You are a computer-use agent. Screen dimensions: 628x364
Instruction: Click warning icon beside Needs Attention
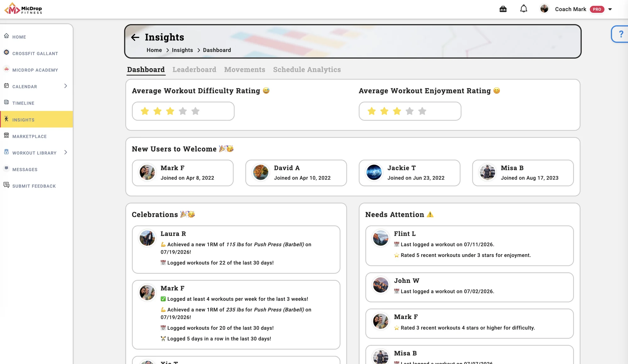tap(430, 215)
